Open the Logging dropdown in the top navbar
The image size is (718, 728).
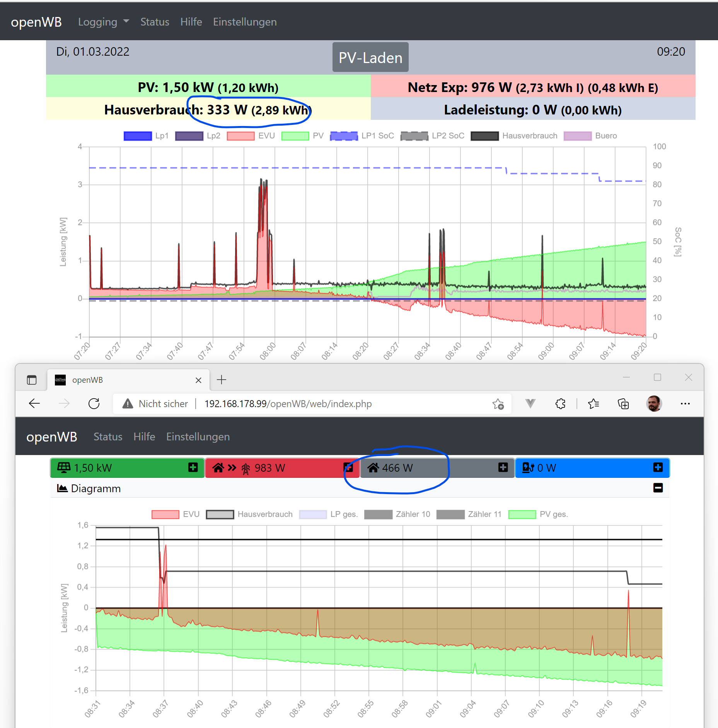(103, 22)
